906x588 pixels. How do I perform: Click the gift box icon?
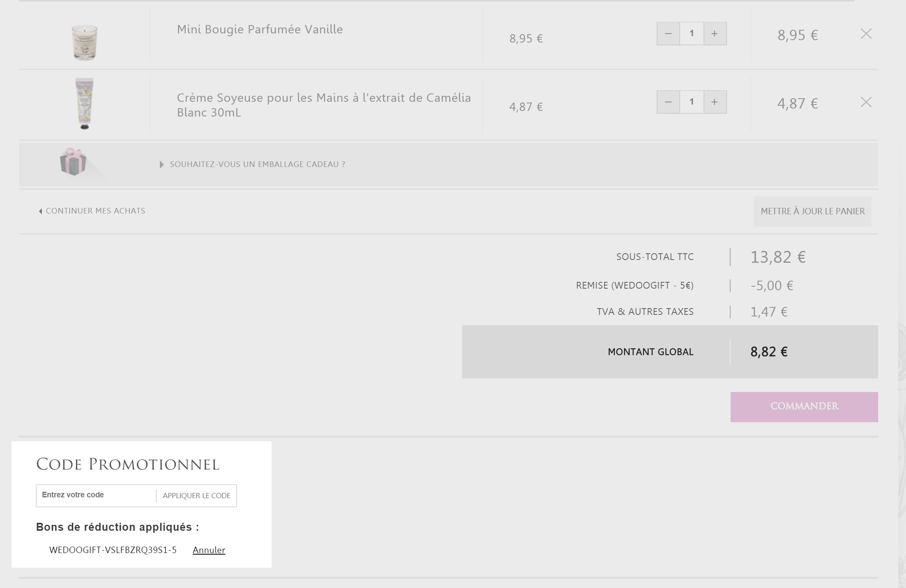coord(73,161)
